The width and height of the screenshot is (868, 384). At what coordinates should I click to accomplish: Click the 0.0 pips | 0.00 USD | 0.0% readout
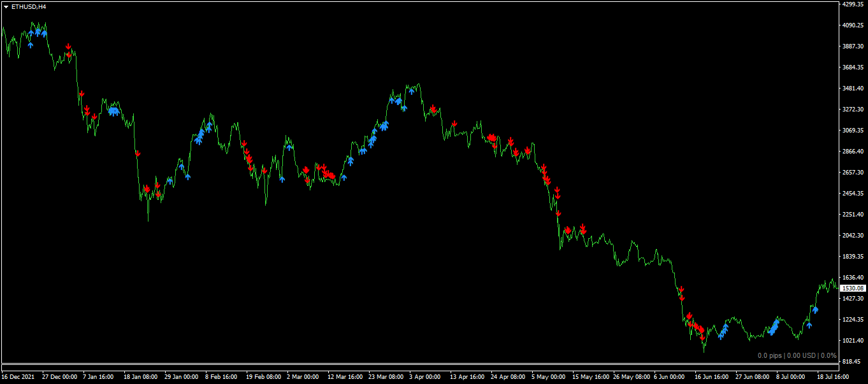click(797, 355)
